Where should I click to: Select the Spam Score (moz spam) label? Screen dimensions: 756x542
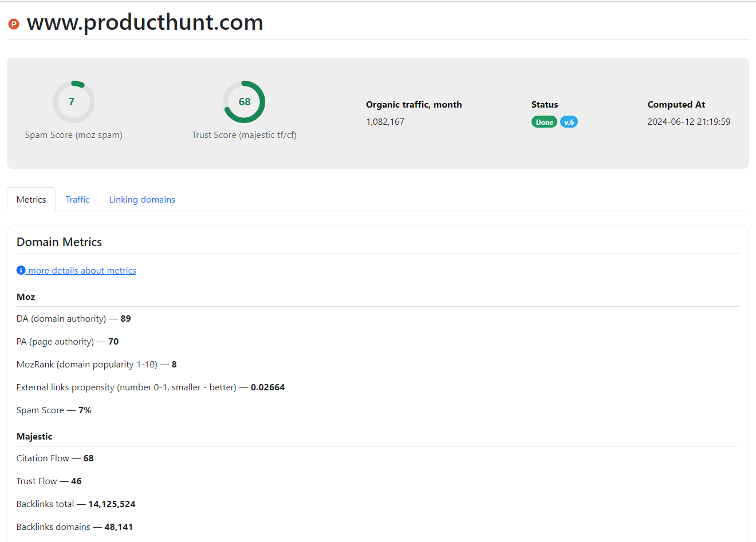coord(73,135)
